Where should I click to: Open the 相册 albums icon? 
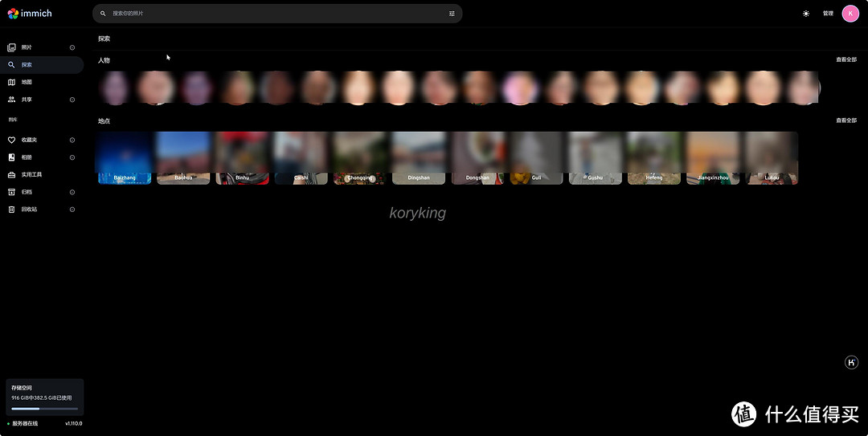coord(11,157)
